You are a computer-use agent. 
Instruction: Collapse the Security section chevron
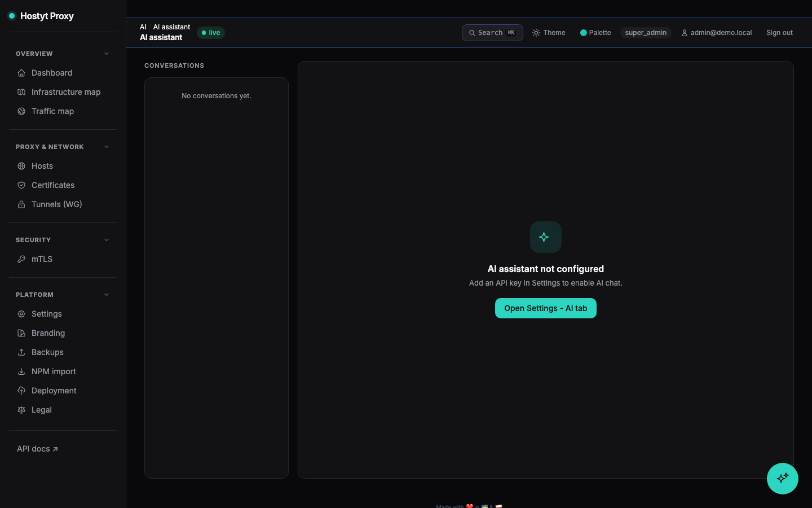(x=107, y=240)
